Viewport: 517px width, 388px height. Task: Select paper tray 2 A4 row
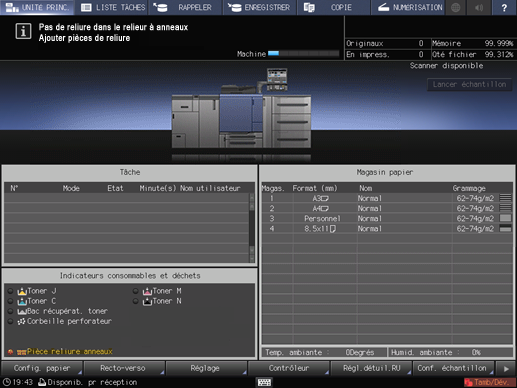coord(387,208)
